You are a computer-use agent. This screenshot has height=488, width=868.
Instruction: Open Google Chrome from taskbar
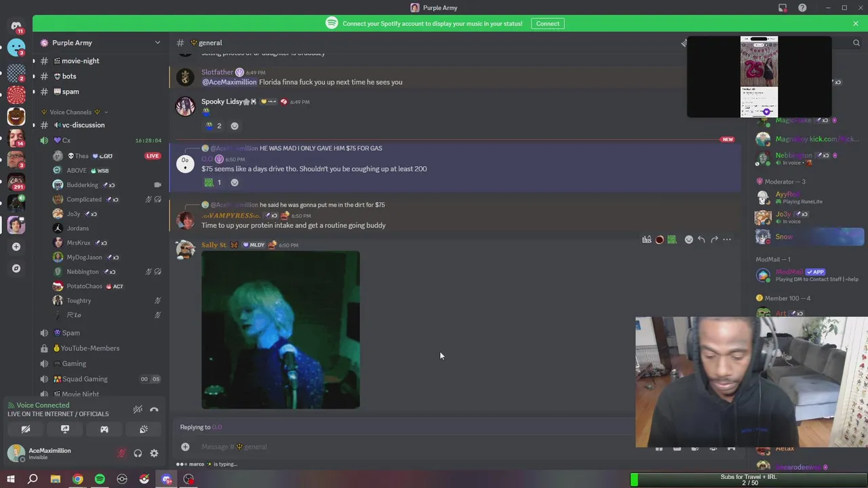click(78, 479)
